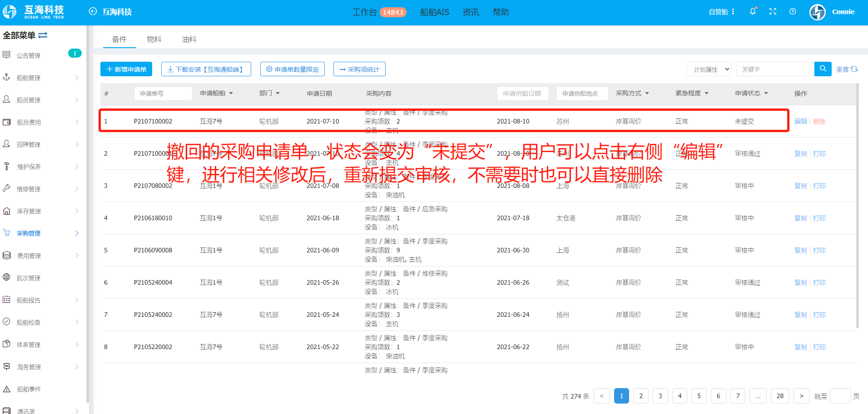Click the 船舶报告 calendar icon
868x414 pixels.
pos(7,300)
